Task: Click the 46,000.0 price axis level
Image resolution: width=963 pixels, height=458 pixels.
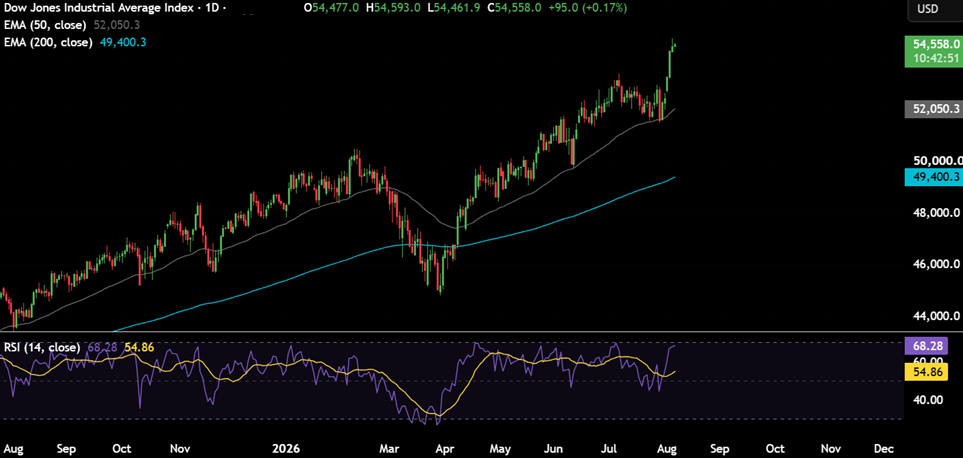Action: [x=936, y=265]
